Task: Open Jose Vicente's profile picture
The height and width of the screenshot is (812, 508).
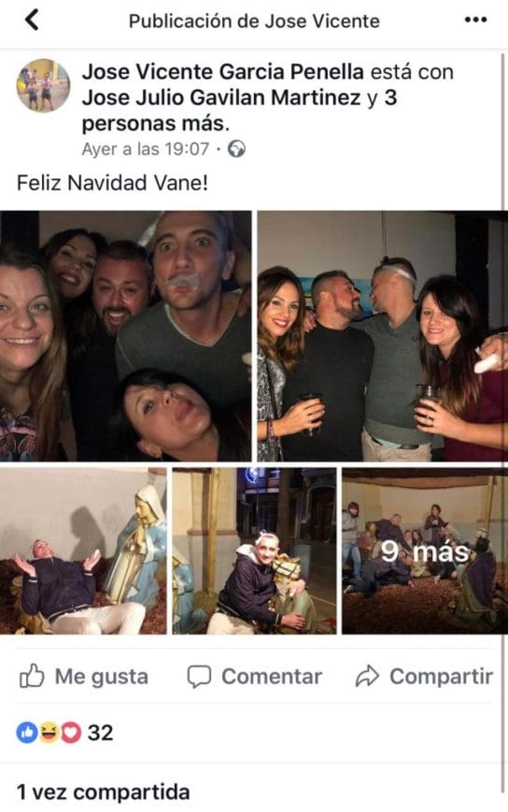Action: pos(44,86)
